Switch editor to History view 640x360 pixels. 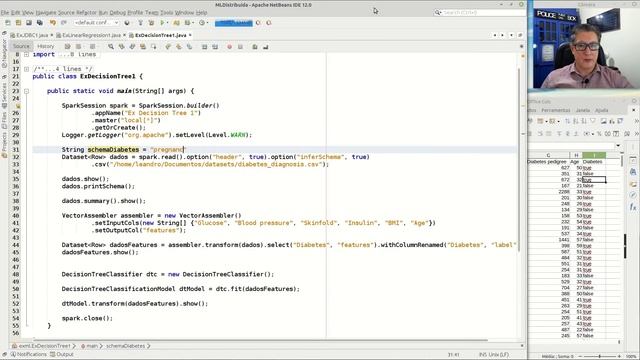46,47
